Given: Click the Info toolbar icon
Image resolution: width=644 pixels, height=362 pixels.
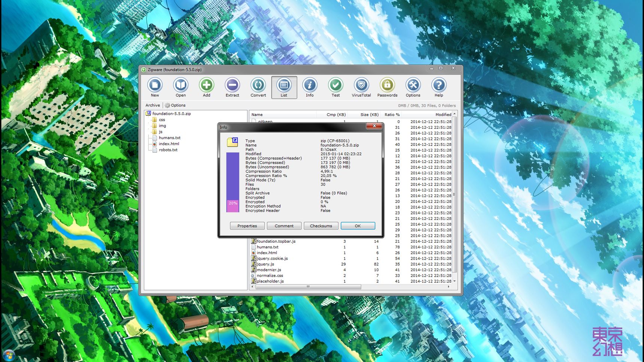Looking at the screenshot, I should (x=310, y=85).
